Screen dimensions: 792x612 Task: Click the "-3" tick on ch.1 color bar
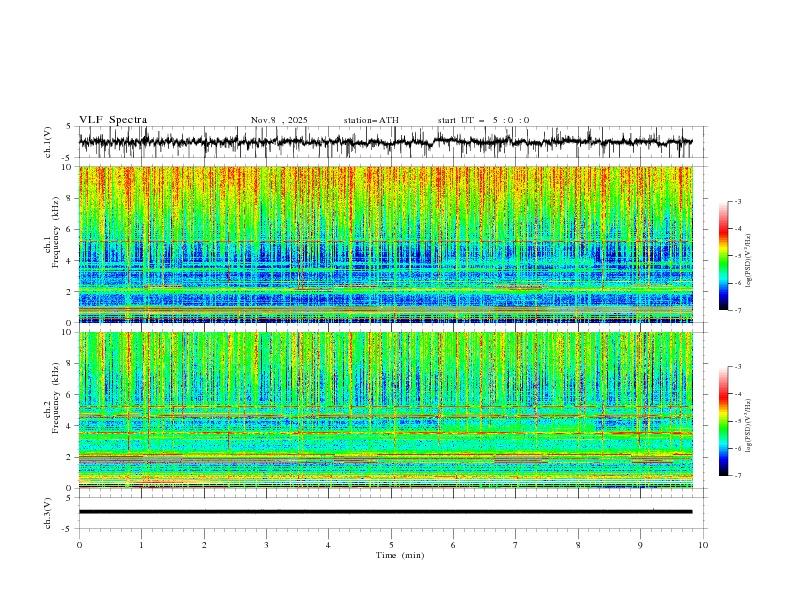tap(738, 201)
